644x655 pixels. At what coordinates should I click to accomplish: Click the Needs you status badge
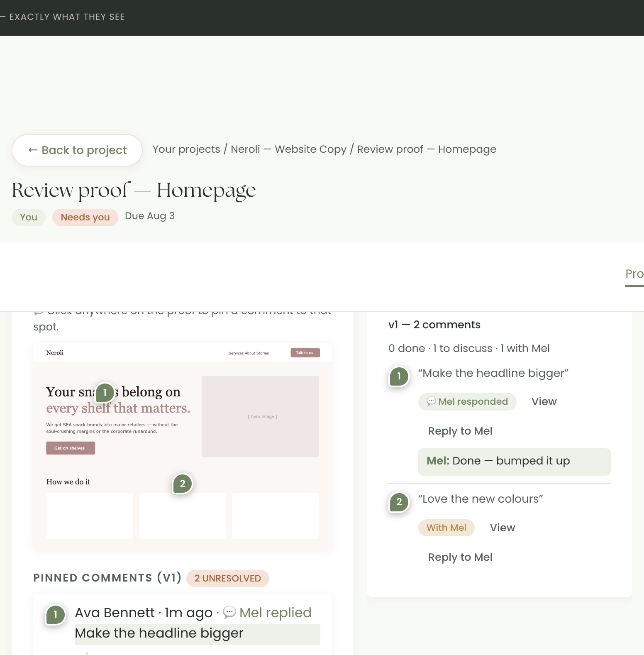[85, 218]
